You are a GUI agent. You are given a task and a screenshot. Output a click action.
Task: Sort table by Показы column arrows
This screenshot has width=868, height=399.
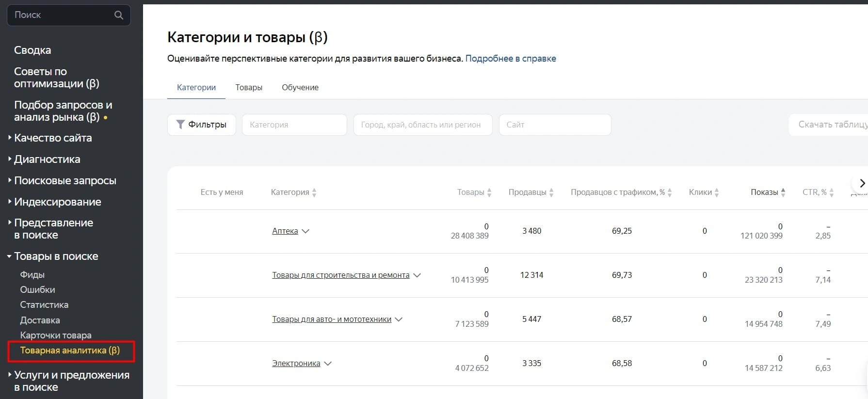783,192
